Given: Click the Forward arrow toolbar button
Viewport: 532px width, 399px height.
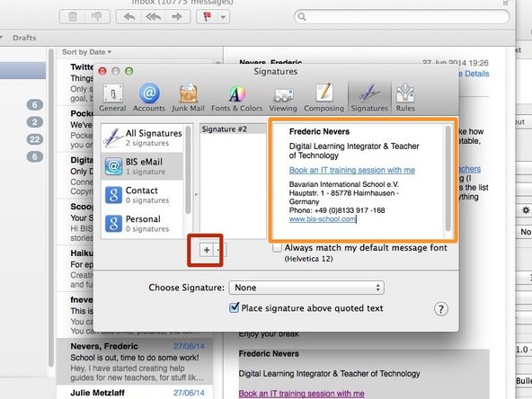Looking at the screenshot, I should [177, 16].
